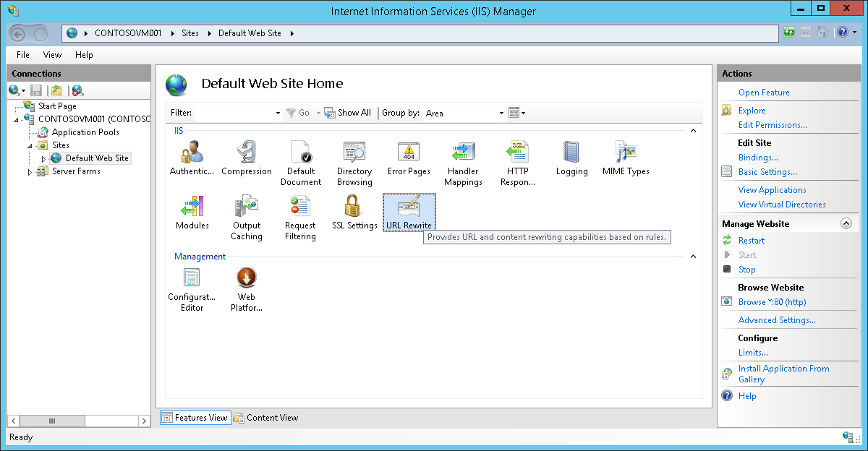The image size is (868, 451).
Task: Select the Default Document icon
Action: 300,163
